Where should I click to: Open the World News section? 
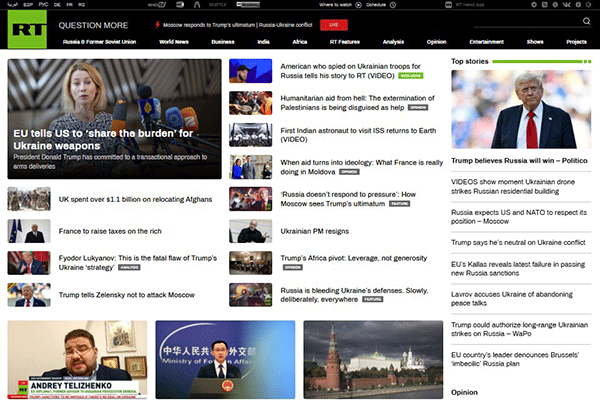[x=174, y=42]
